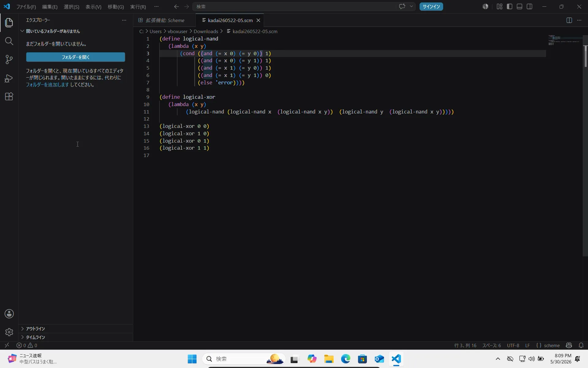The image size is (588, 368).
Task: Change indentation via スペース: 6
Action: pyautogui.click(x=492, y=345)
